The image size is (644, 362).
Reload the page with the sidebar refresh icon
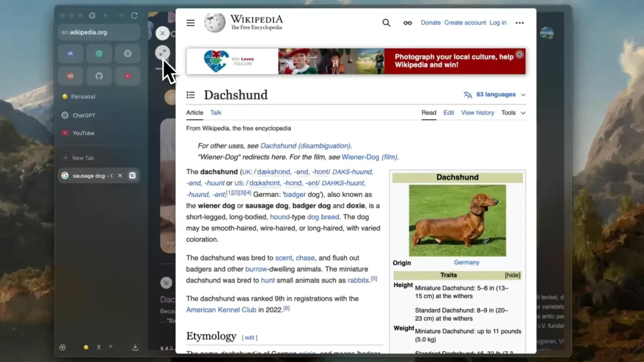pyautogui.click(x=134, y=16)
